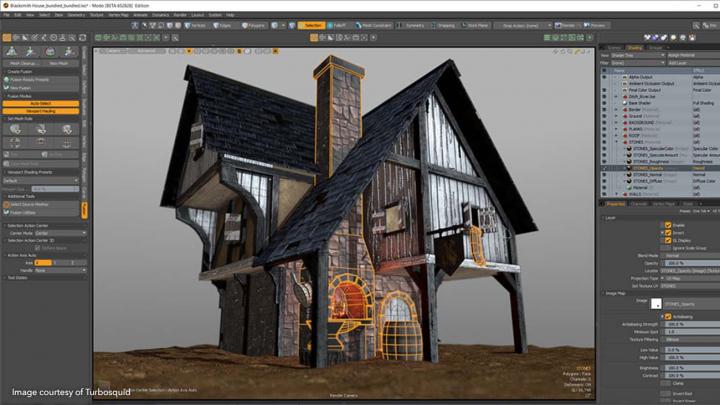Click the Image preview swatch
Viewport: 720px width, 405px height.
coord(656,304)
